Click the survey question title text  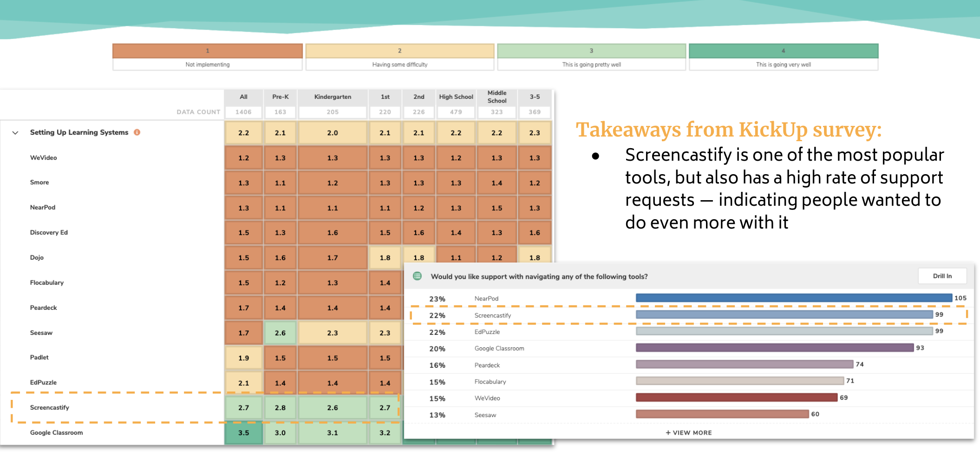point(539,277)
